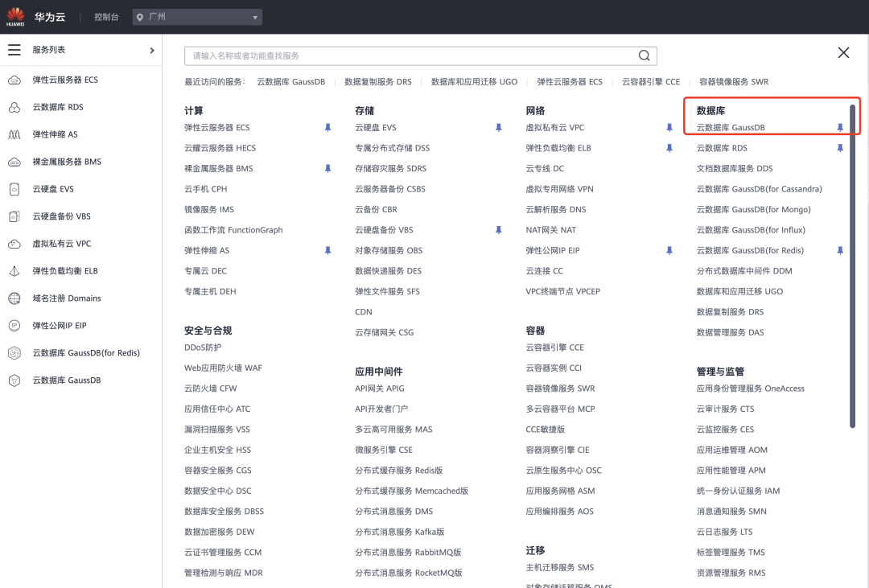Image resolution: width=869 pixels, height=588 pixels.
Task: Unpin 云数据库 RDS in 数据库 list
Action: [x=839, y=148]
